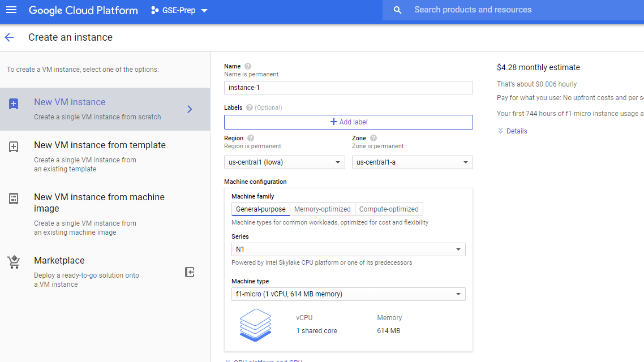
Task: Open the us-central1 (Iowa) region dropdown
Action: [284, 162]
